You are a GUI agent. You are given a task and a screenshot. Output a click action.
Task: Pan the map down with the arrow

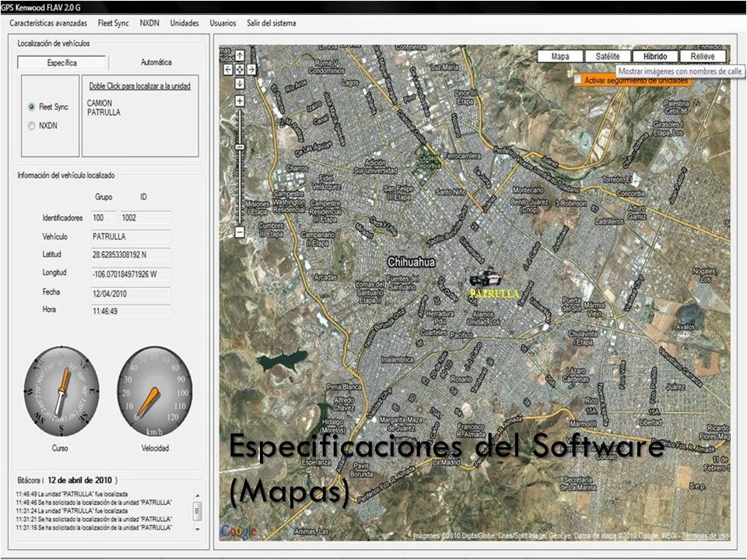[240, 83]
